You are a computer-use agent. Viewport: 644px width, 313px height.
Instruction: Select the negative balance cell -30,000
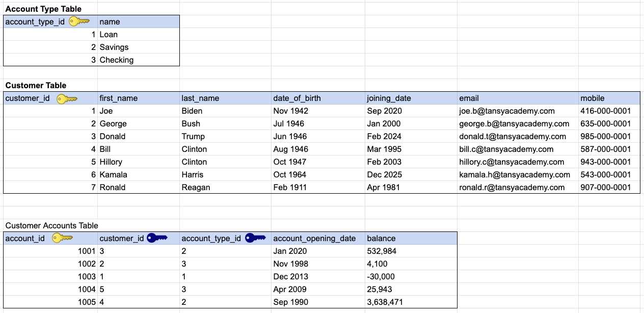pyautogui.click(x=411, y=276)
